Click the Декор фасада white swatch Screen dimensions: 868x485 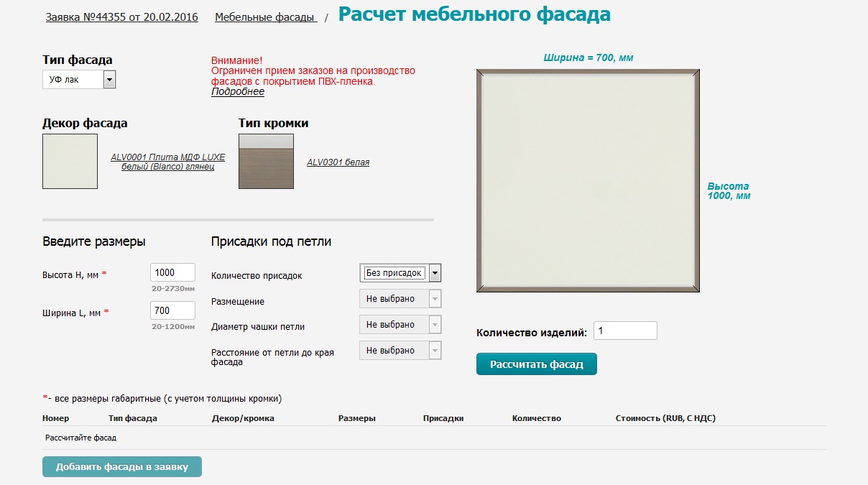click(70, 162)
